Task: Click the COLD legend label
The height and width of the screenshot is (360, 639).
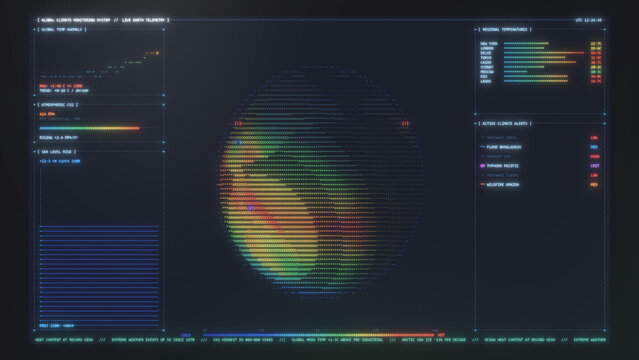Action: coord(186,335)
